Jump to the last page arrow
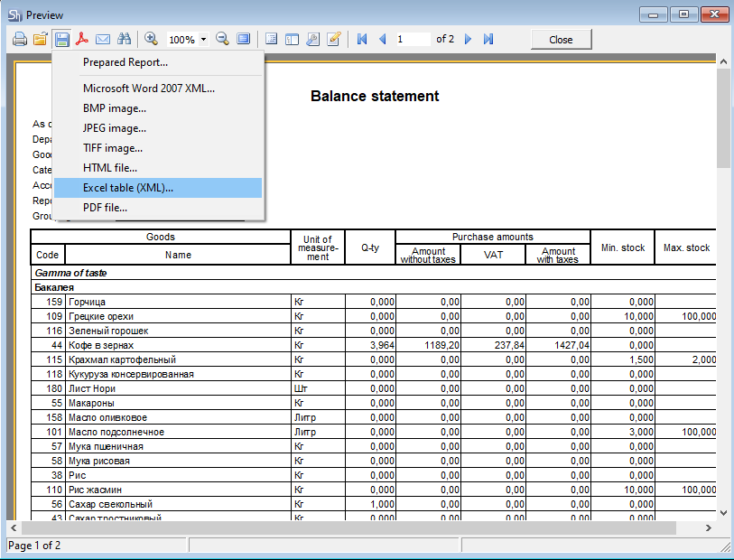This screenshot has width=734, height=560. click(x=488, y=39)
